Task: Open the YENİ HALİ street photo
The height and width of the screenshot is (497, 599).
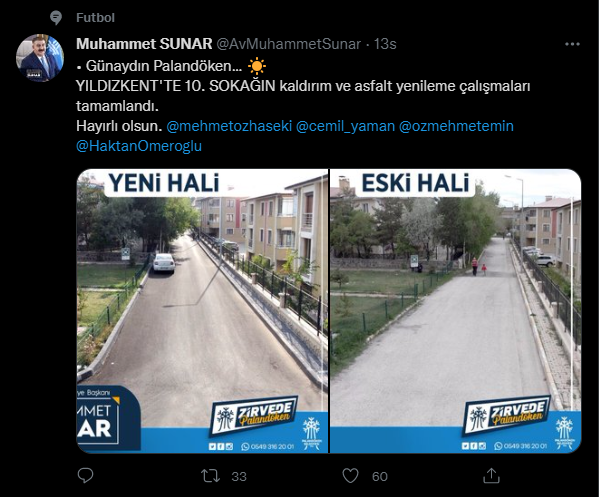Action: (202, 311)
